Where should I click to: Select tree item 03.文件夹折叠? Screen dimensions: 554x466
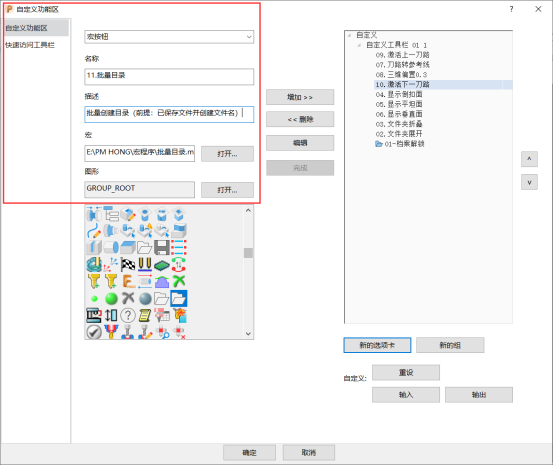click(399, 124)
